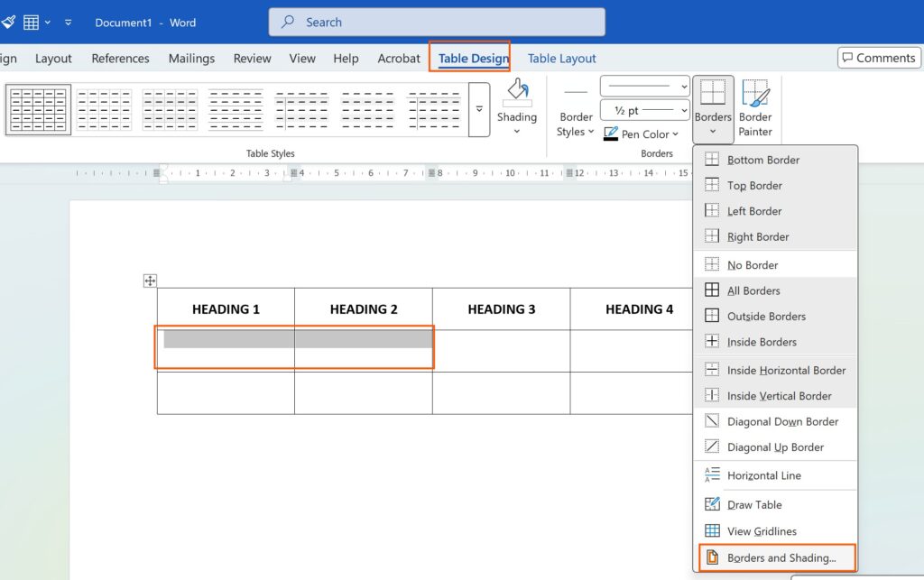This screenshot has height=580, width=924.
Task: Expand the Table Styles gallery
Action: click(480, 110)
